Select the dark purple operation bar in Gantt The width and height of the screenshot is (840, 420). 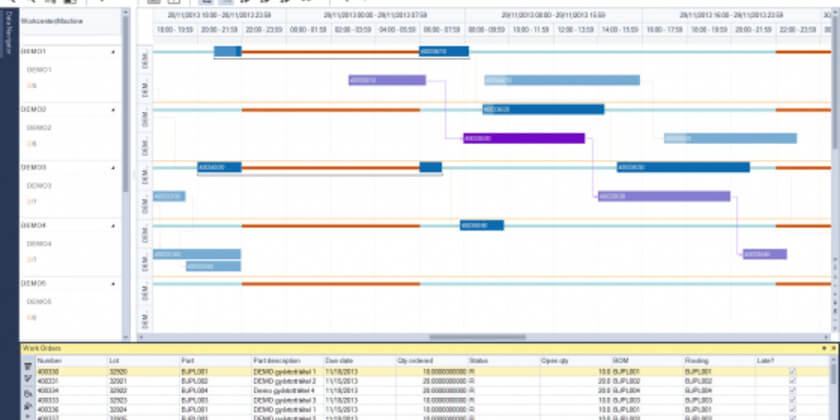click(x=522, y=139)
